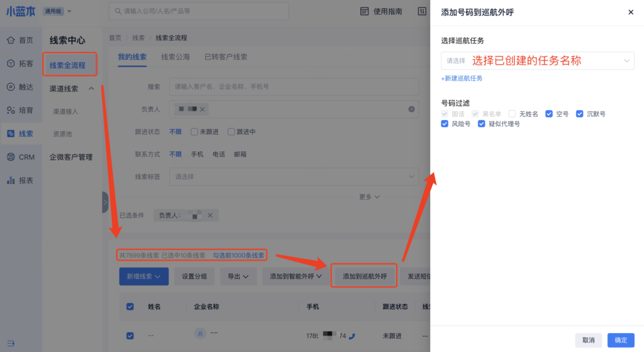644x352 pixels.
Task: Click the 新建巡航任务 link
Action: coord(462,79)
